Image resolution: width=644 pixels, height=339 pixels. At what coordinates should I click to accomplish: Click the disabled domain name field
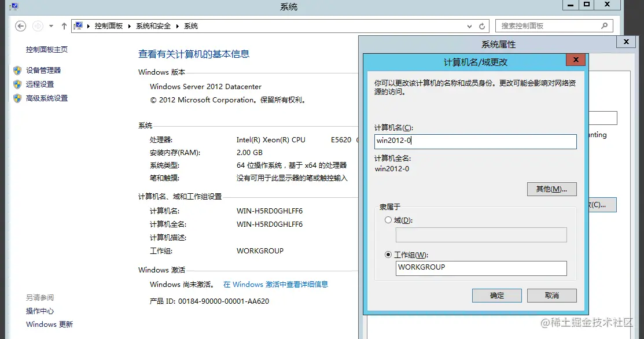(x=481, y=235)
